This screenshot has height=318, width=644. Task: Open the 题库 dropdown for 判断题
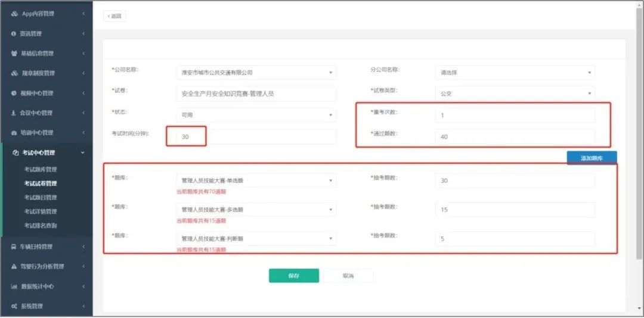coord(256,239)
